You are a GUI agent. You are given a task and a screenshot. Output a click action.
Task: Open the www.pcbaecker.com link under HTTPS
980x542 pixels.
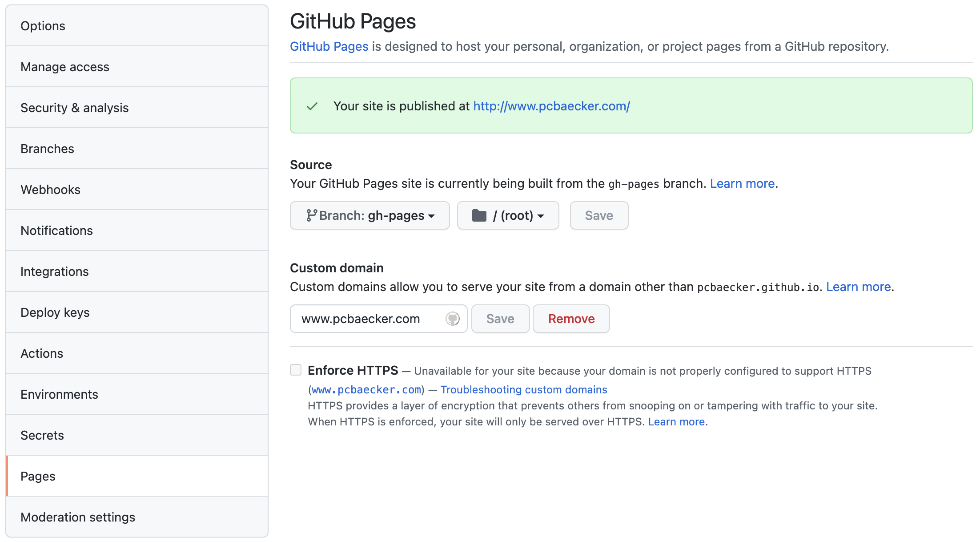(x=366, y=390)
